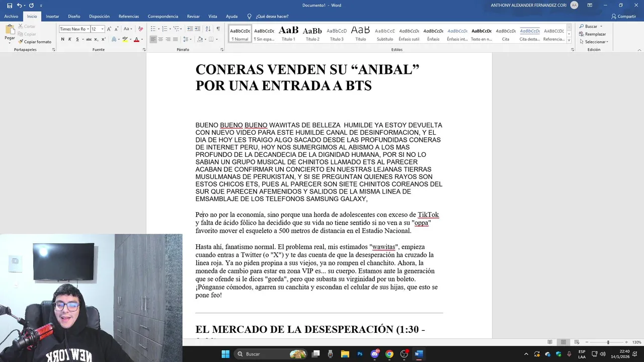Clear all formatting with the eraser icon
The image size is (644, 362).
(x=140, y=29)
